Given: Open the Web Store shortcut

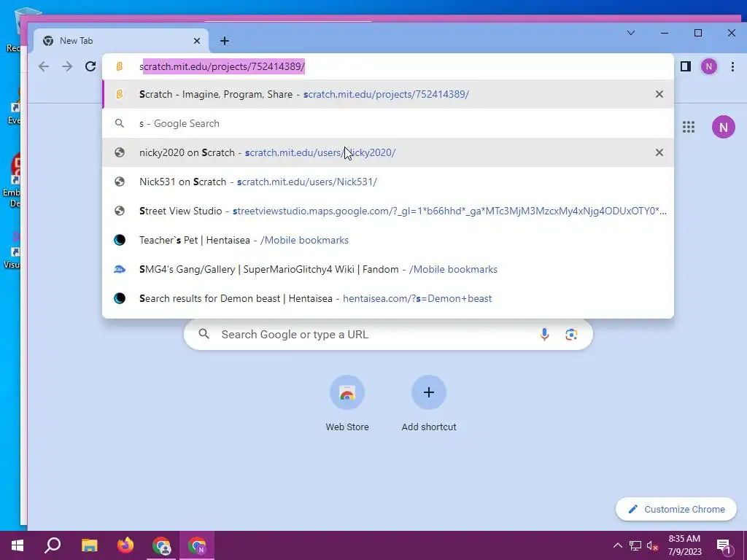Looking at the screenshot, I should pyautogui.click(x=347, y=402).
